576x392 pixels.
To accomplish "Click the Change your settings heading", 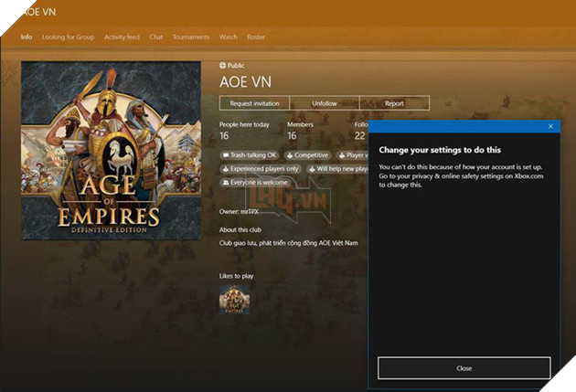I will tap(440, 150).
